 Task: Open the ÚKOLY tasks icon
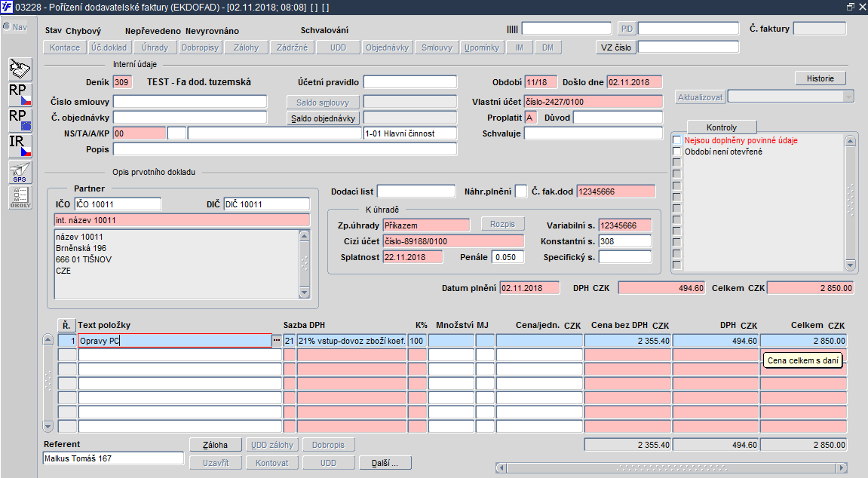[20, 198]
